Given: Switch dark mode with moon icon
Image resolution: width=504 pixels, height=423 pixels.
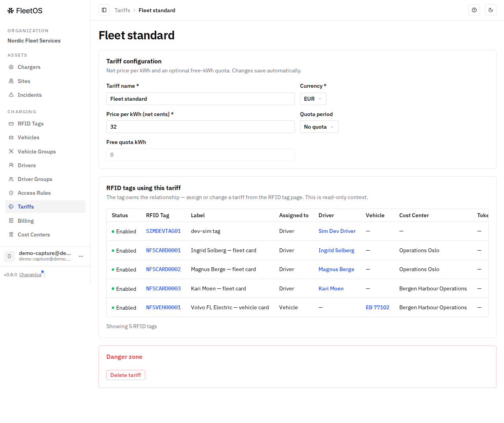Looking at the screenshot, I should coord(491,10).
